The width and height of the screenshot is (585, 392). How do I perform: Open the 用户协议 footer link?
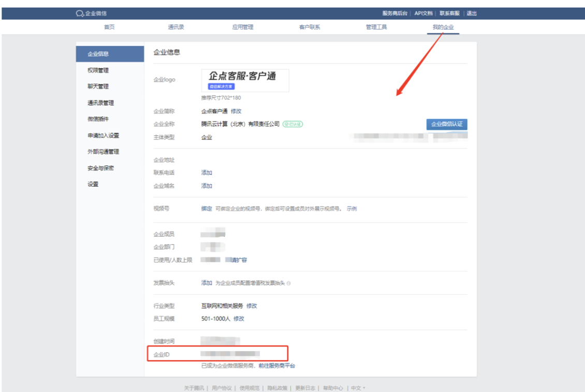click(x=222, y=388)
